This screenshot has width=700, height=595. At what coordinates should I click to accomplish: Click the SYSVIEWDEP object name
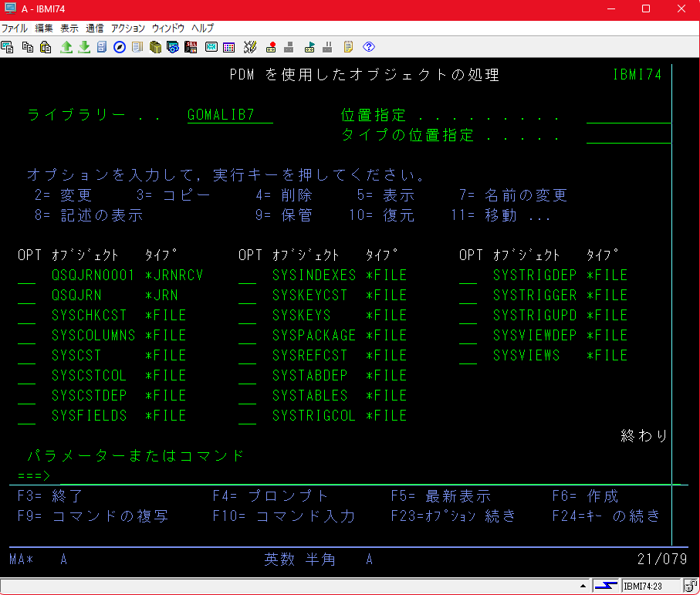pyautogui.click(x=534, y=335)
